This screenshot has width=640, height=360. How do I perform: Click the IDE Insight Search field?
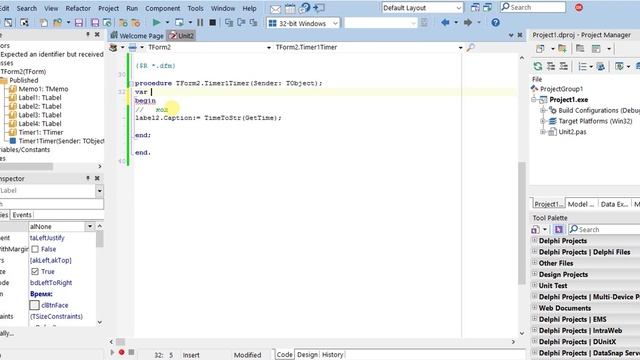tap(533, 7)
